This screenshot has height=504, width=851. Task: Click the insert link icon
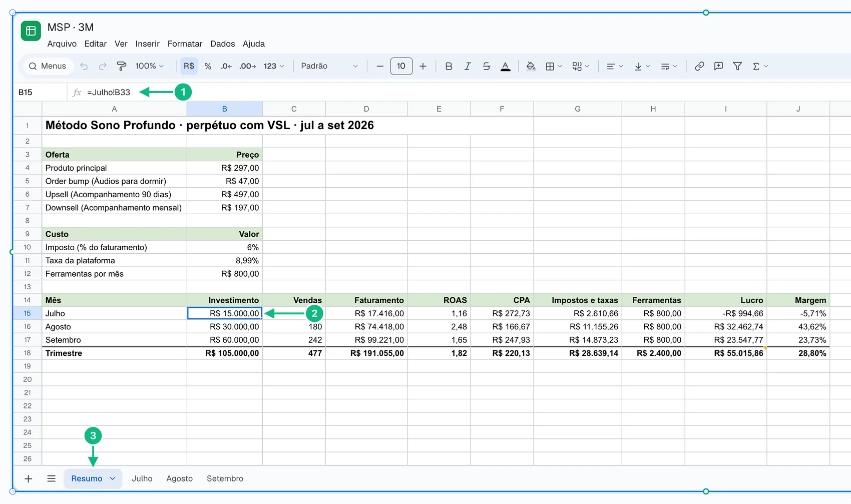(x=699, y=66)
